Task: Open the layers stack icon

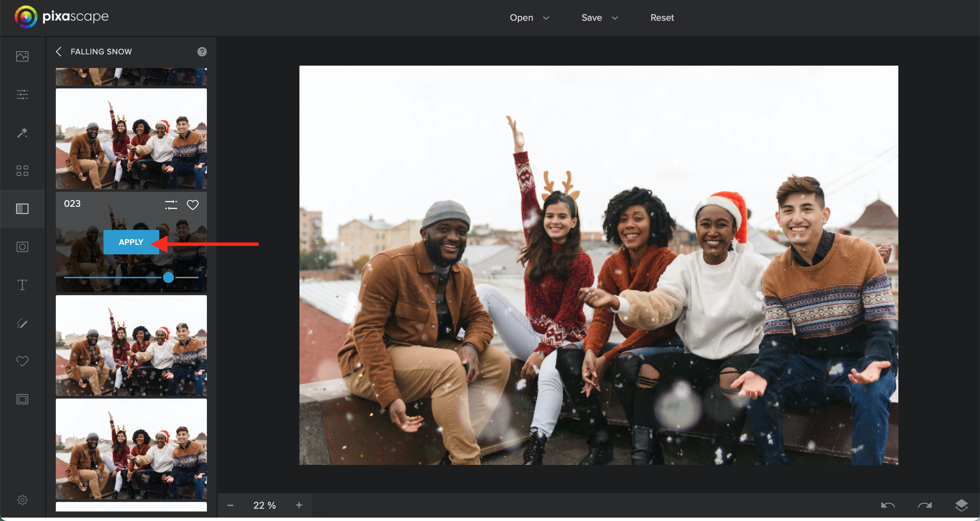Action: (961, 505)
